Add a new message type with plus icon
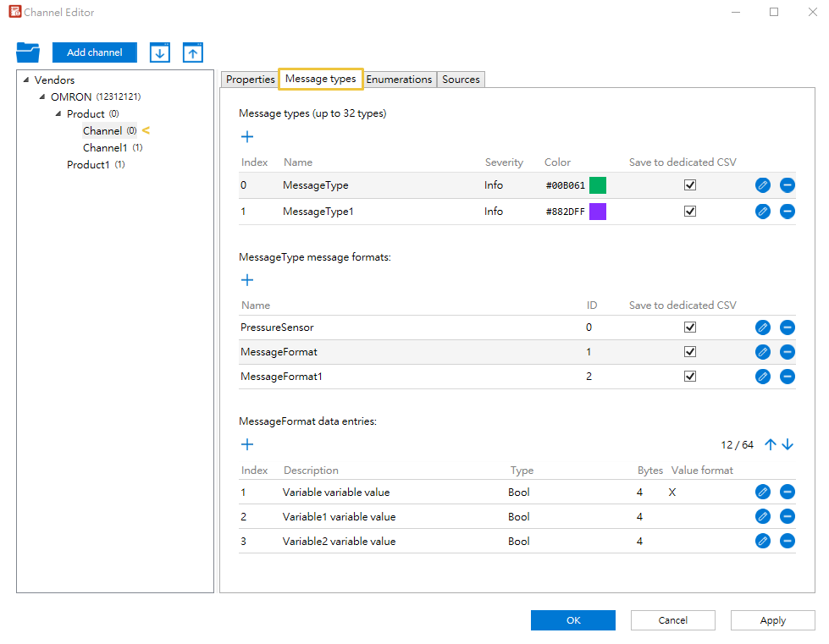The image size is (829, 644). coord(247,136)
